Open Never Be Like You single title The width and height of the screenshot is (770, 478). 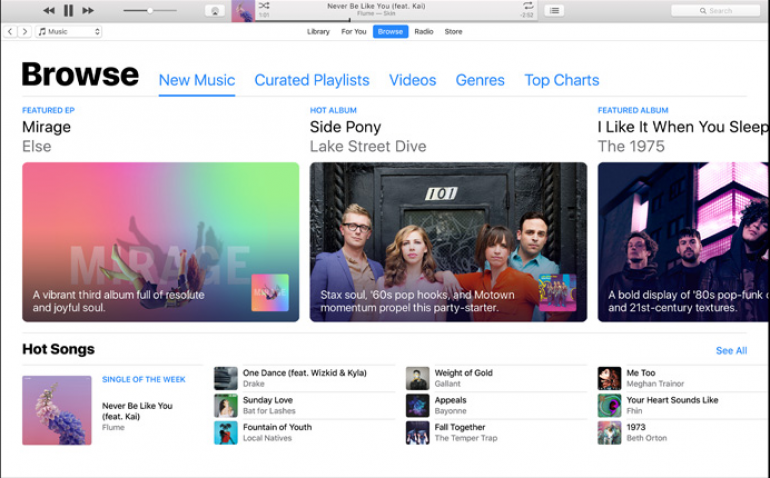(x=137, y=411)
